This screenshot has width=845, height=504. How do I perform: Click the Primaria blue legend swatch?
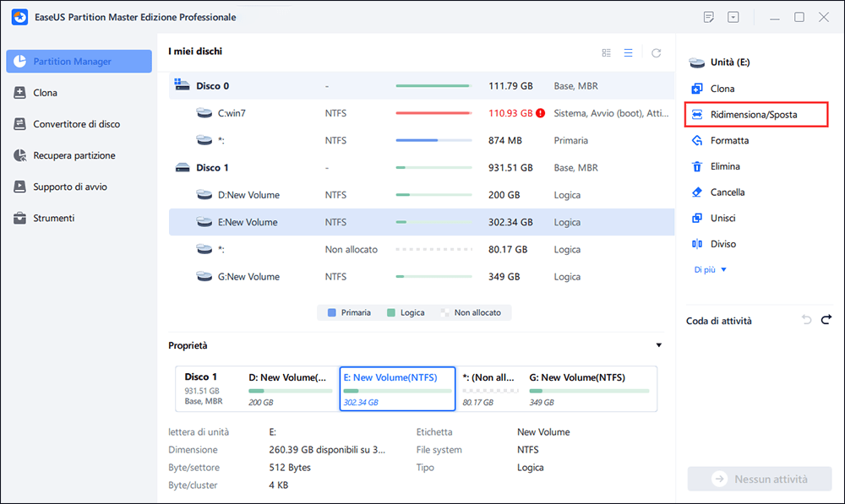click(x=332, y=312)
